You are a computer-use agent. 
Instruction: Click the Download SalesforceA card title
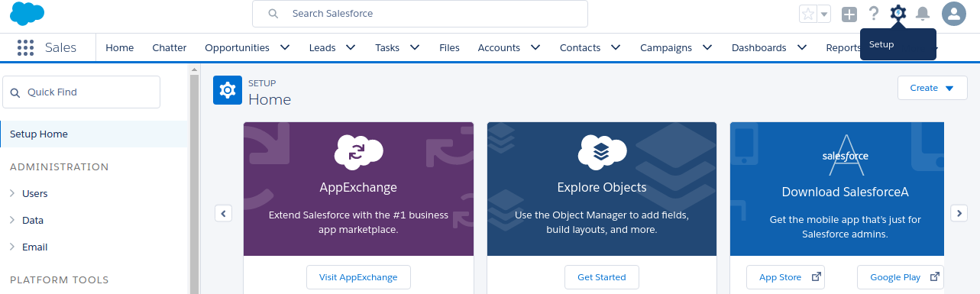point(845,192)
